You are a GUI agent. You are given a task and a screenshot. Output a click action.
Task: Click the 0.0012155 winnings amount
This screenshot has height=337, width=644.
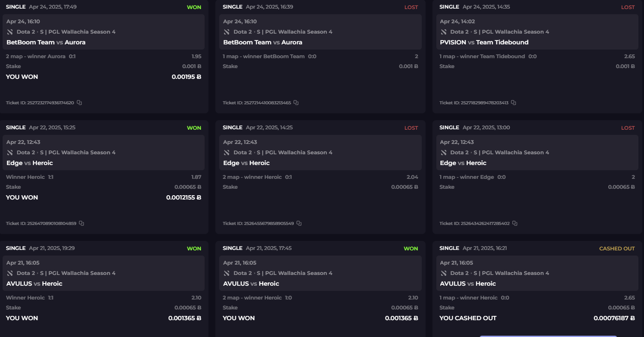tap(184, 197)
